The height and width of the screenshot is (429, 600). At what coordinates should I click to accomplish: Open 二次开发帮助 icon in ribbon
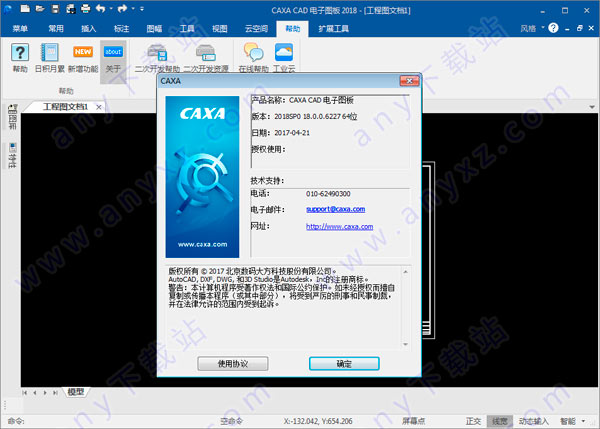click(157, 58)
